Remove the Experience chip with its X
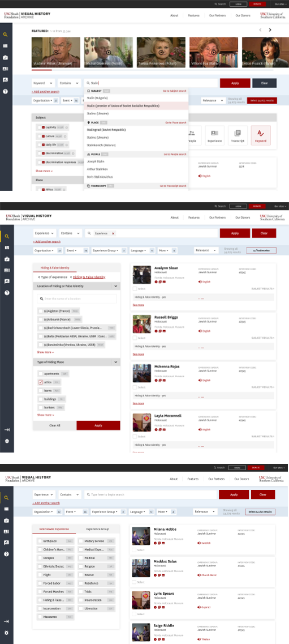Image resolution: width=289 pixels, height=644 pixels. point(113,233)
